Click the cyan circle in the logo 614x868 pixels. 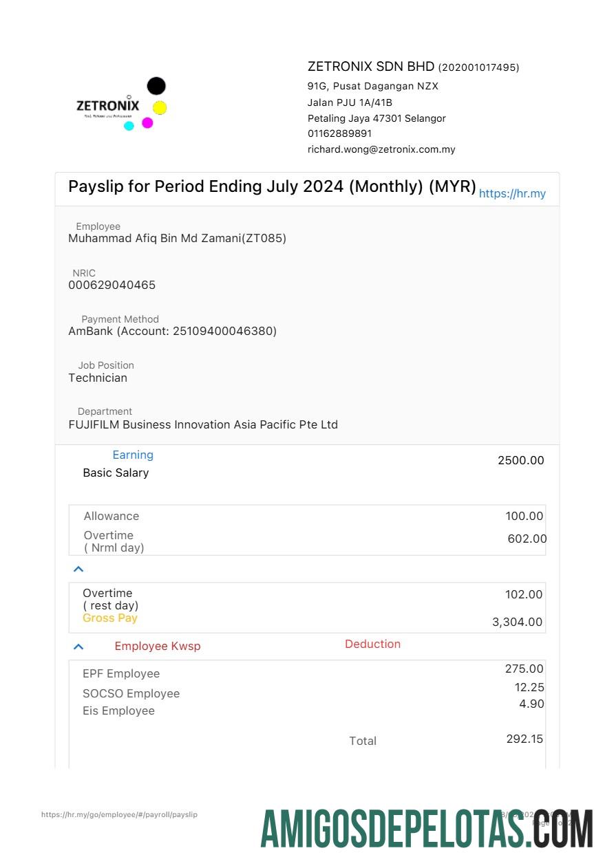click(129, 126)
